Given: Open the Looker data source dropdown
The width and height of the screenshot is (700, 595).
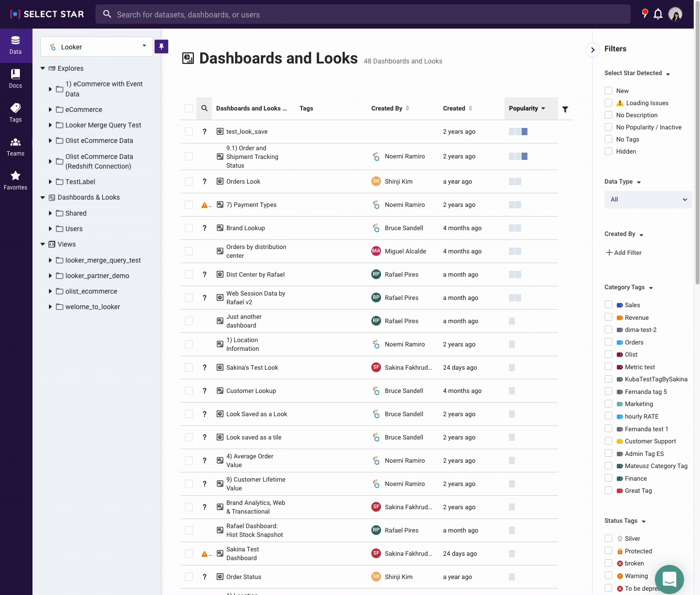Looking at the screenshot, I should 97,47.
